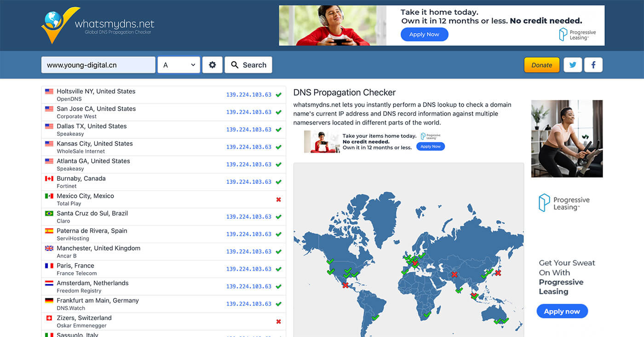644x337 pixels.
Task: Click "Oskar Emmenegger" provider label
Action: [x=82, y=326]
